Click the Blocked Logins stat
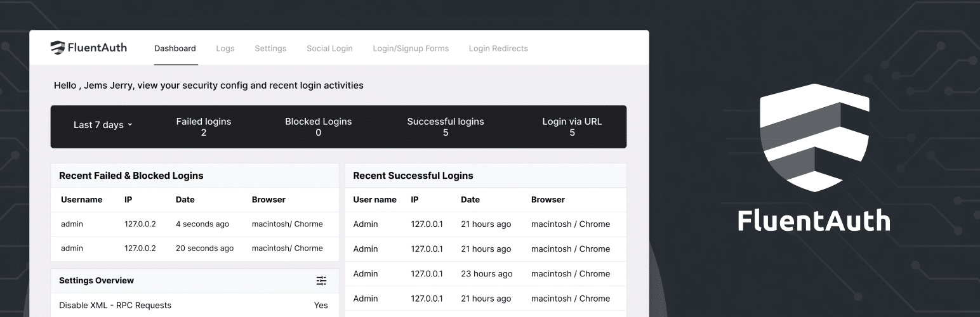 pyautogui.click(x=318, y=127)
